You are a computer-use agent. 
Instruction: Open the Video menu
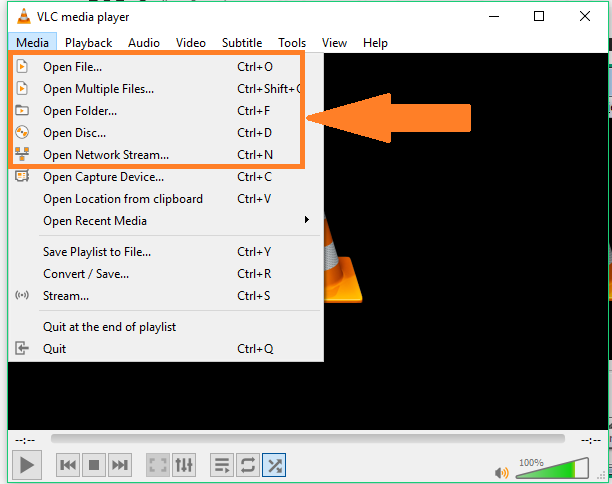point(191,43)
